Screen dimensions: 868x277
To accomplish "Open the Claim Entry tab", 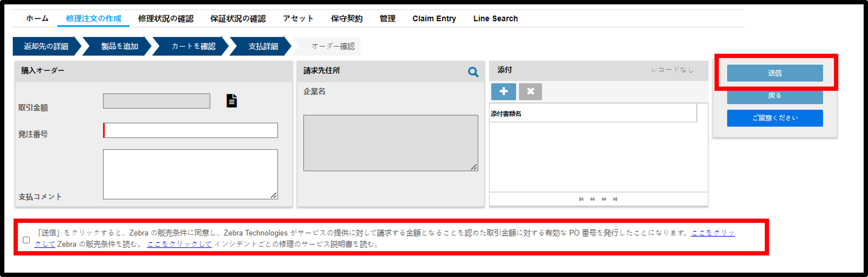I will 434,18.
